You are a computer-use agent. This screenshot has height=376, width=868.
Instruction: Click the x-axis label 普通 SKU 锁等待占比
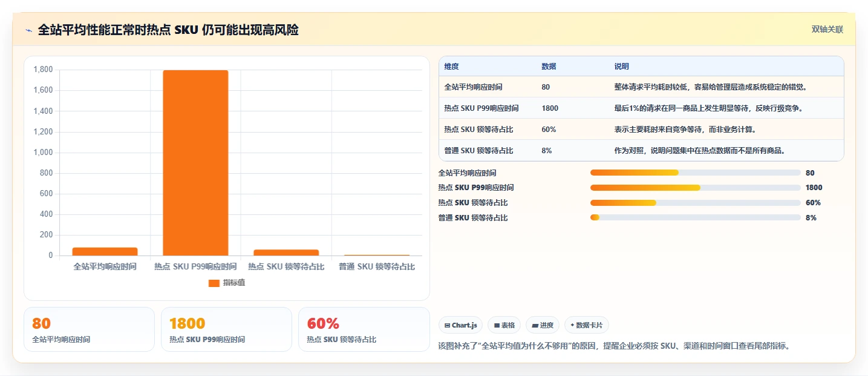pos(377,266)
